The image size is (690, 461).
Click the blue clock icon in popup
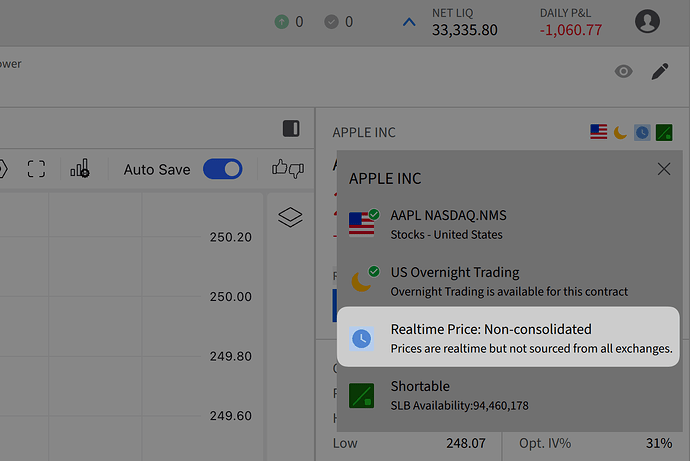[x=362, y=339]
